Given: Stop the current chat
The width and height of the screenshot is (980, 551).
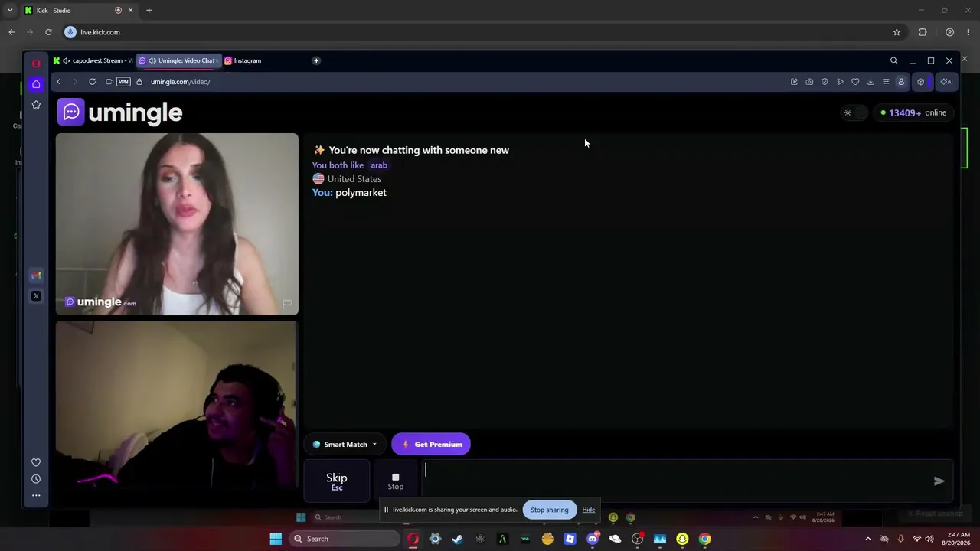Looking at the screenshot, I should (x=396, y=481).
